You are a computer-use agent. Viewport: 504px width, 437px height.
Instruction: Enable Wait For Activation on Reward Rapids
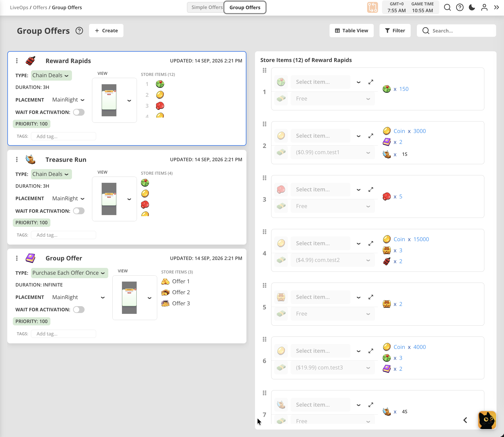(79, 112)
